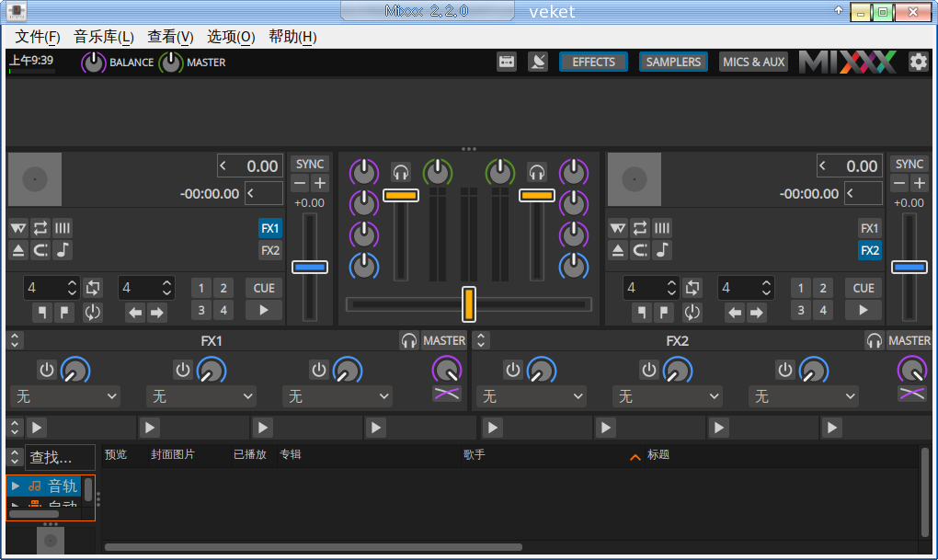Screen dimensions: 938x560
Task: Set loop-out marker on left deck
Action: (64, 312)
